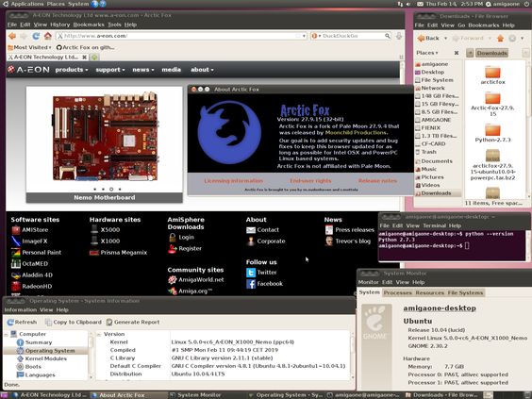The image size is (532, 399).
Task: Switch to the Resources tab
Action: point(429,292)
